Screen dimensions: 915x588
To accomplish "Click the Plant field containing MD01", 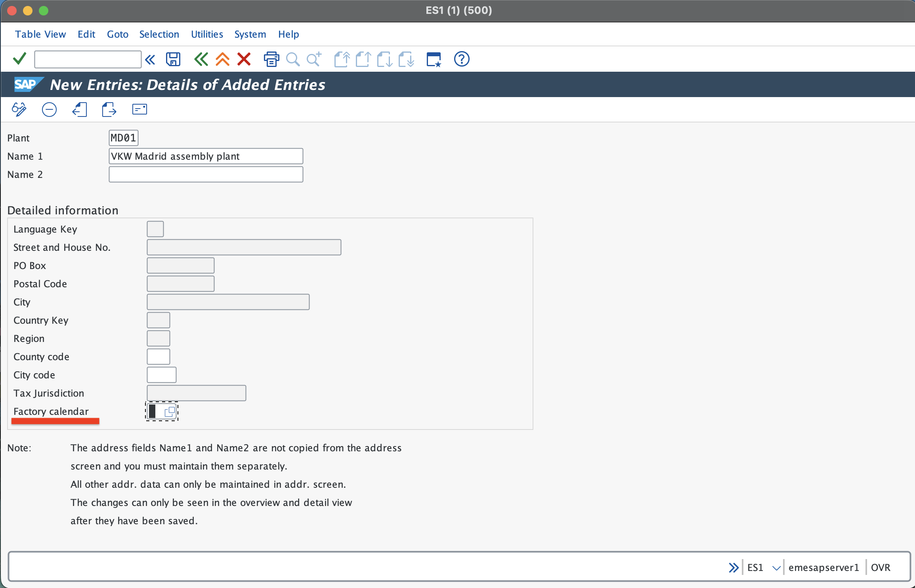I will (123, 138).
